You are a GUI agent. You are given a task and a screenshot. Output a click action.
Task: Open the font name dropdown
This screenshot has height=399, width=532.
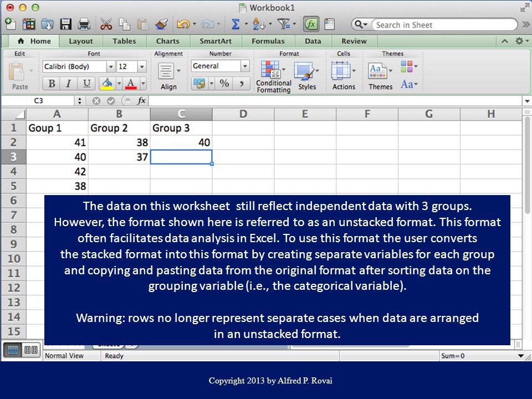pos(111,66)
